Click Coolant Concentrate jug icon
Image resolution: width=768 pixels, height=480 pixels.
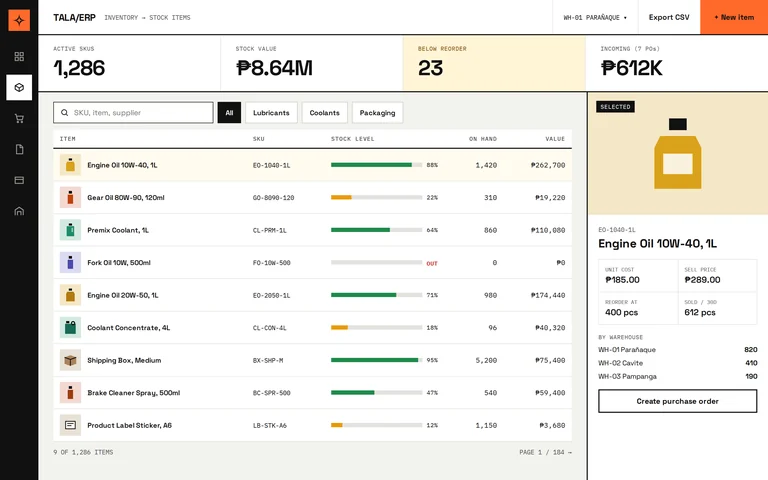(x=70, y=328)
